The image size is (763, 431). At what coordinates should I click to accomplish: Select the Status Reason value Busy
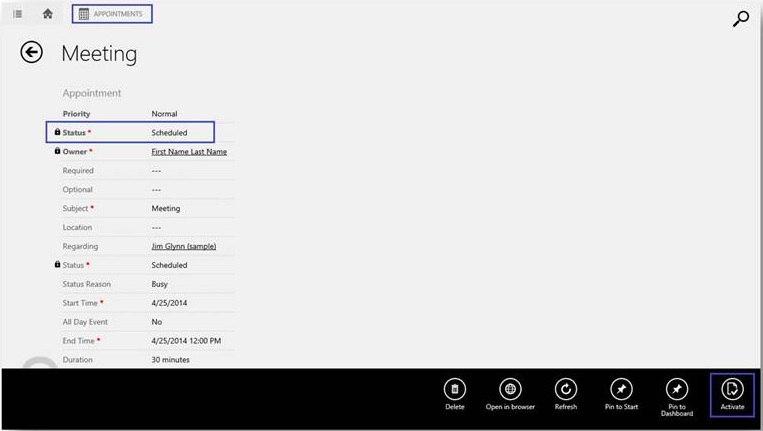[159, 284]
